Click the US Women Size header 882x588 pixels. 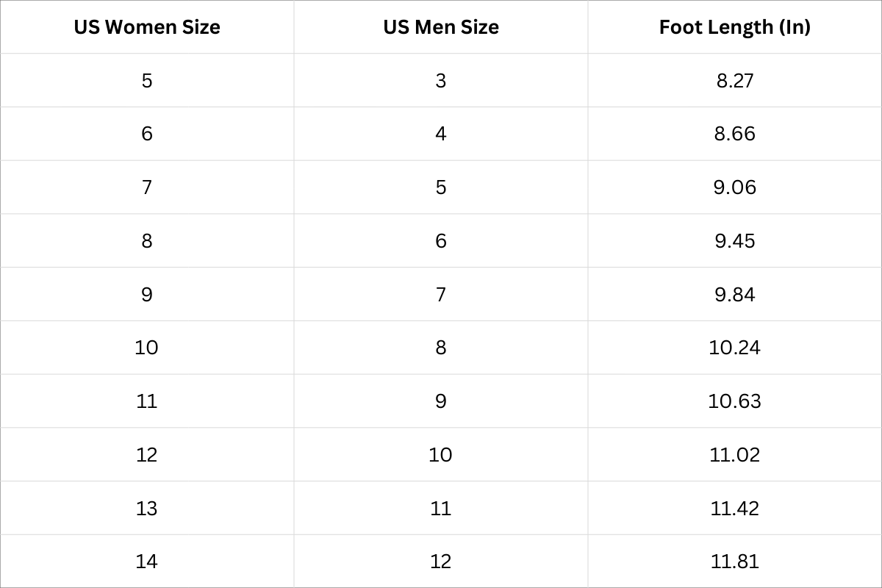point(147,28)
